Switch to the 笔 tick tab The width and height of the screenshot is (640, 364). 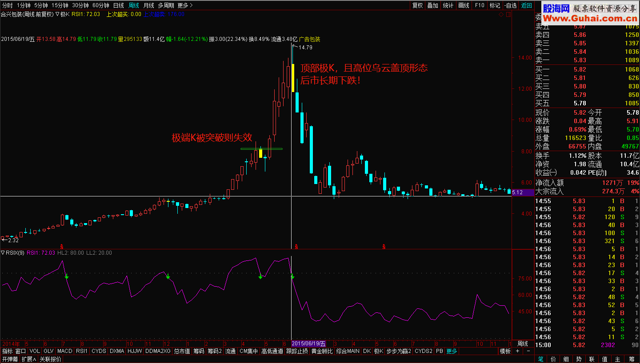click(x=541, y=359)
